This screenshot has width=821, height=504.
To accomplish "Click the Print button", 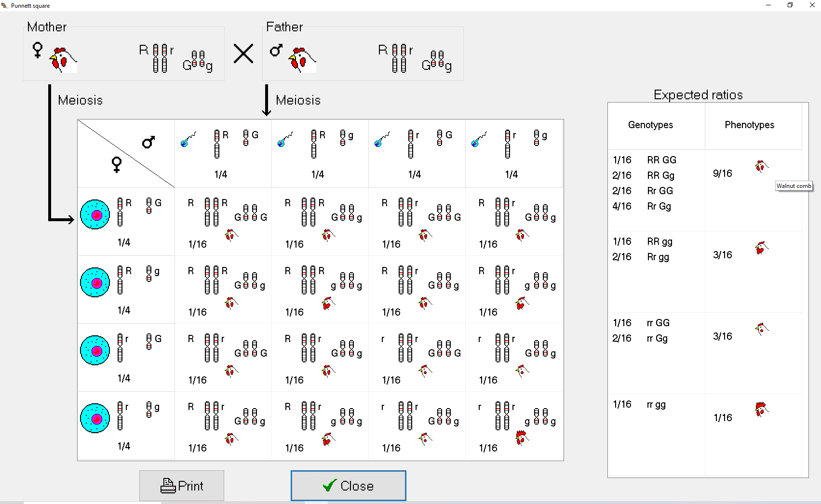I will coord(182,486).
